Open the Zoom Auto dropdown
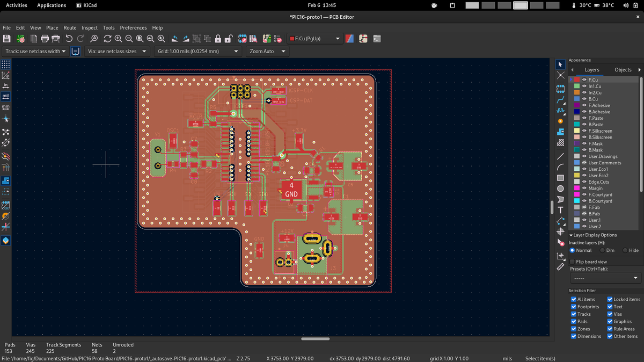This screenshot has height=362, width=644. point(267,52)
